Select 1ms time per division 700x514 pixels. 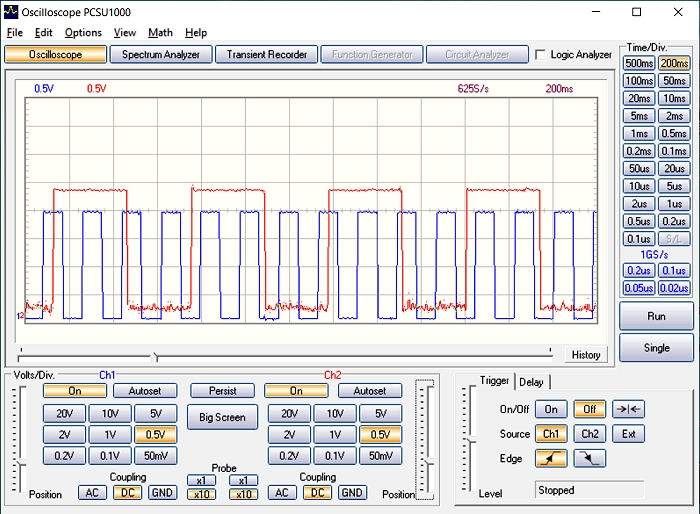[639, 134]
